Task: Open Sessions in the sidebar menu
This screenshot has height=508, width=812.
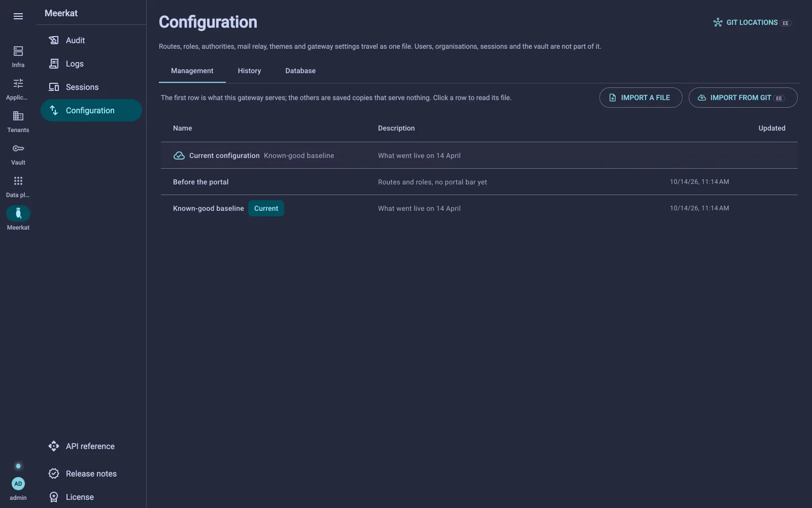Action: click(x=91, y=87)
